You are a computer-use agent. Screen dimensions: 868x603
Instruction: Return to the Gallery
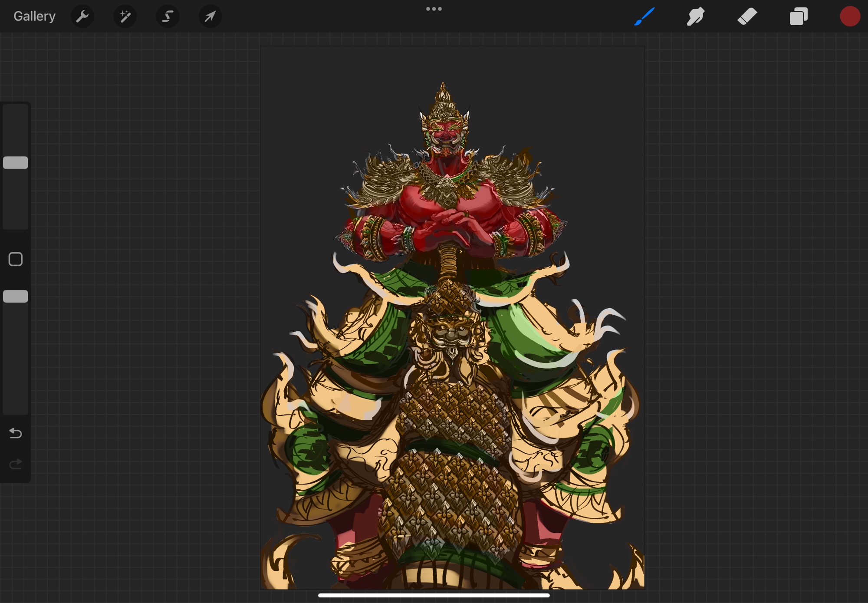[34, 16]
